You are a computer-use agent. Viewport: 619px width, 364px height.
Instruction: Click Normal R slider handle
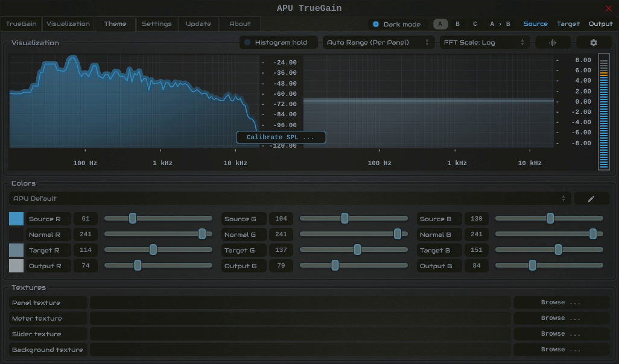(x=202, y=234)
